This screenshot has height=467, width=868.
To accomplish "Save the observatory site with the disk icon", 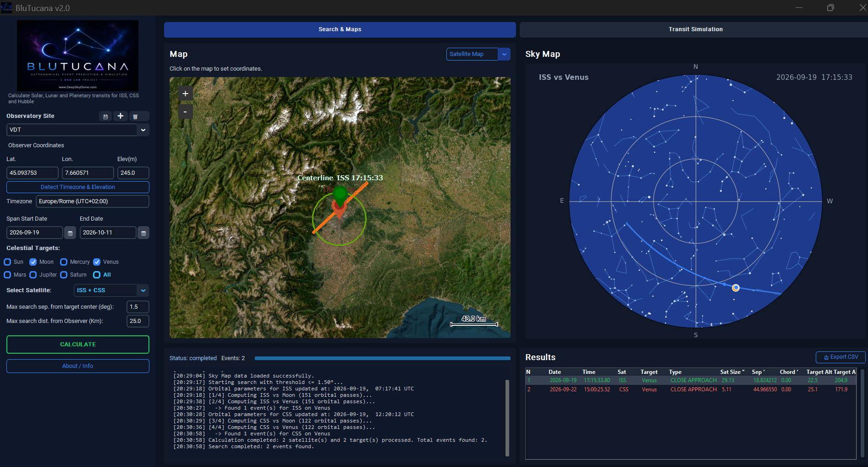I will click(x=105, y=117).
